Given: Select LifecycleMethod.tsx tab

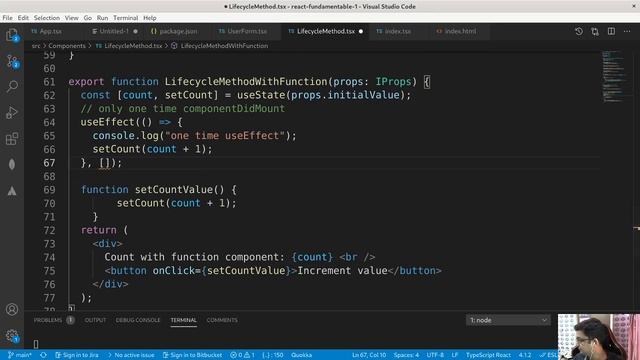Looking at the screenshot, I should click(x=326, y=31).
